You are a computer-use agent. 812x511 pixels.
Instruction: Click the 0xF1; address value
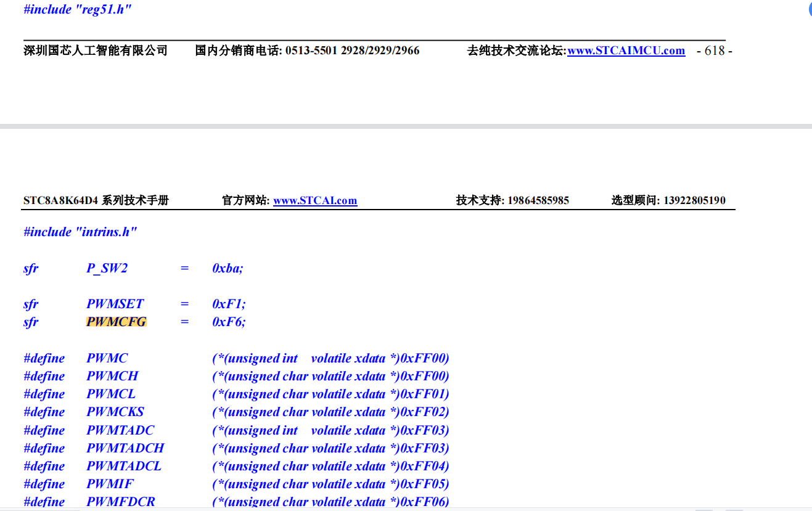[x=229, y=304]
